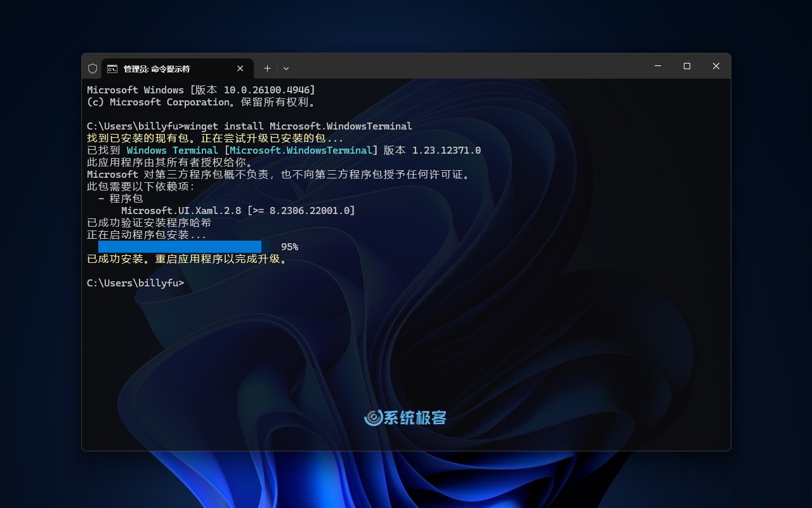
Task: Click the version 1.23.12371.0 text
Action: tap(447, 150)
